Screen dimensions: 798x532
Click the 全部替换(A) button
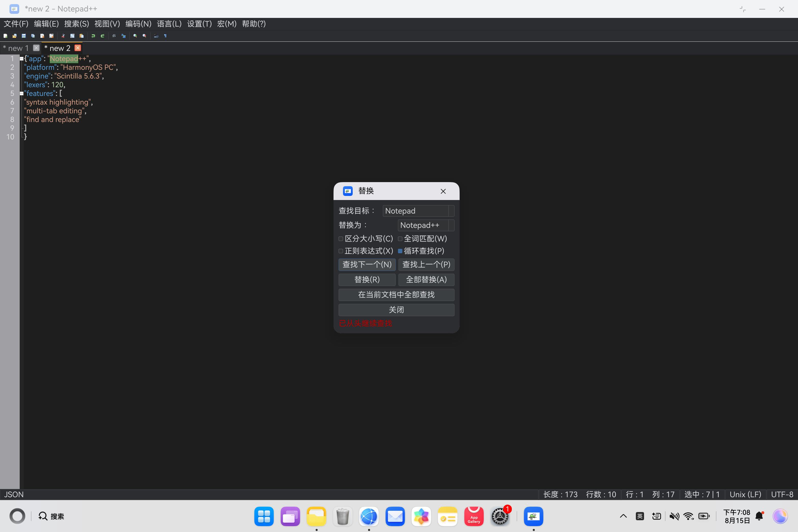tap(426, 280)
